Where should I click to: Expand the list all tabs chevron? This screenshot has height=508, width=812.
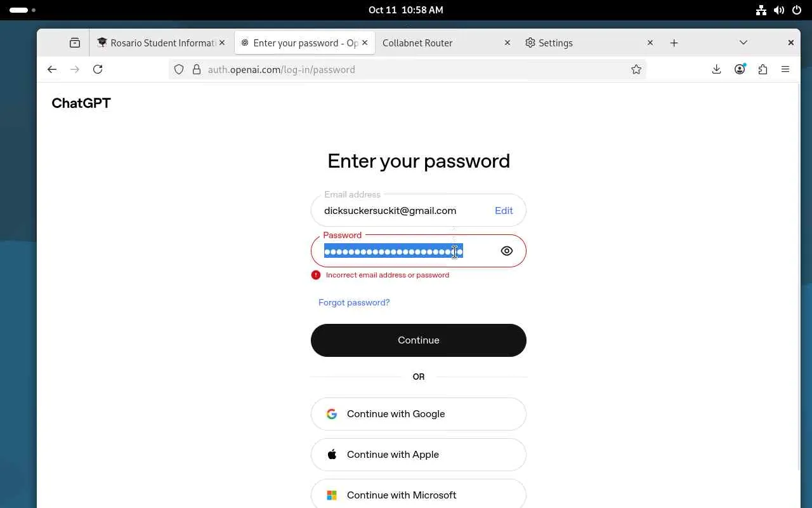point(743,43)
